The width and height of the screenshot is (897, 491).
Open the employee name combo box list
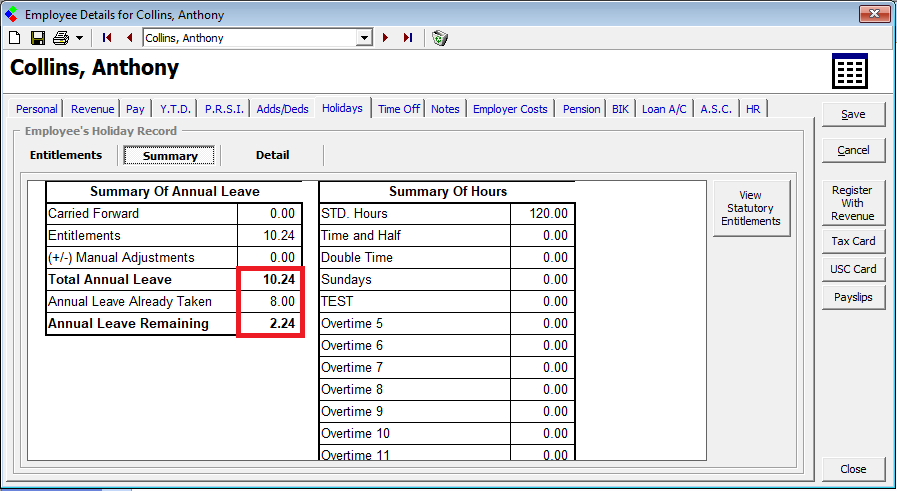[x=364, y=38]
